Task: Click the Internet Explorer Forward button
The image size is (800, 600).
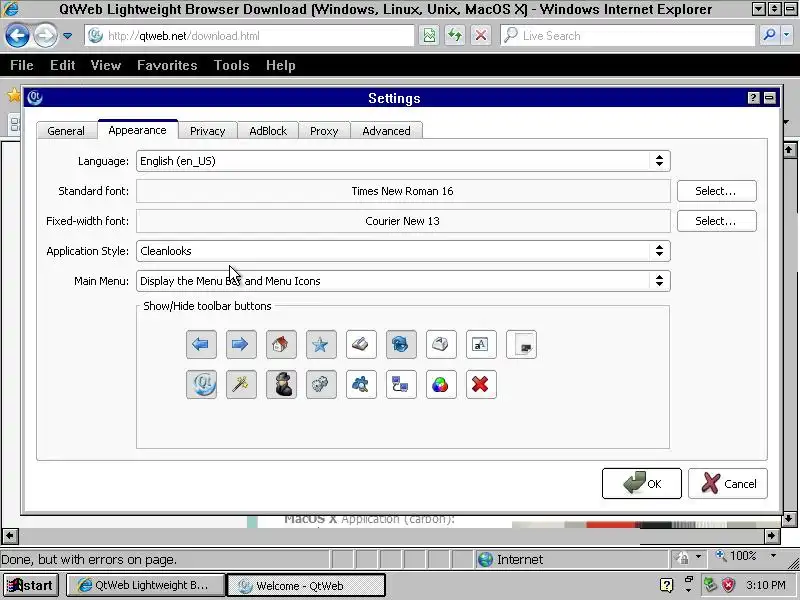Action: [x=45, y=36]
